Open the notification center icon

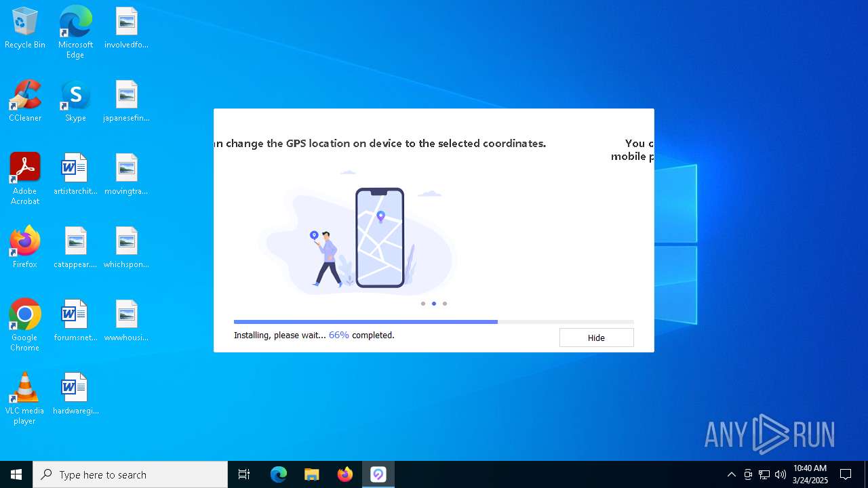coord(846,474)
